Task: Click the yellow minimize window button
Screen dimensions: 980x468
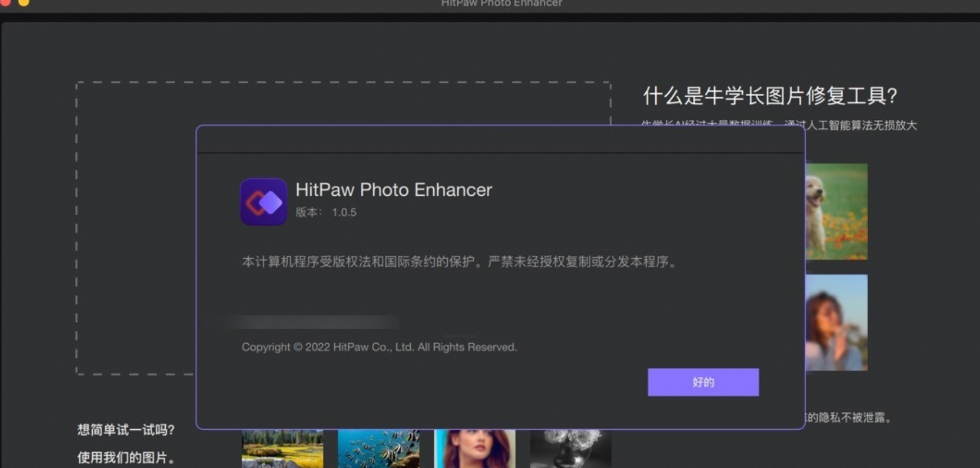Action: 24,2
